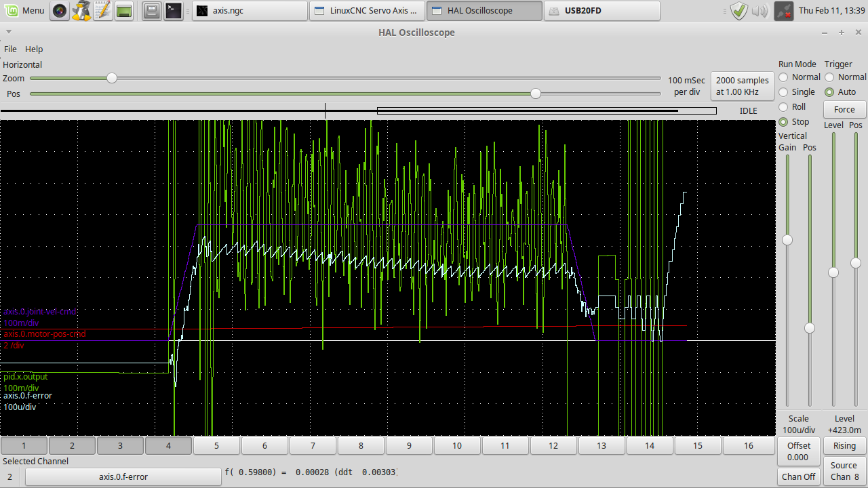868x488 pixels.
Task: Select channel 6 button
Action: tap(264, 445)
